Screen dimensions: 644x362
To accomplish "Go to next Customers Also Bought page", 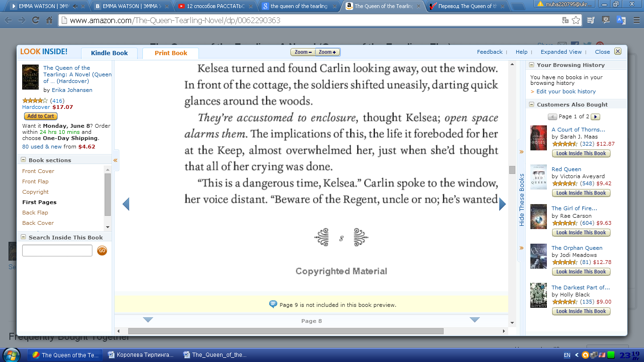I will (595, 116).
